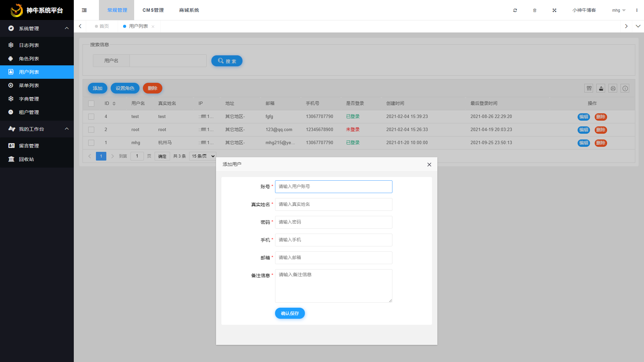The height and width of the screenshot is (362, 644).
Task: Select the print icon above the table
Action: pos(613,88)
